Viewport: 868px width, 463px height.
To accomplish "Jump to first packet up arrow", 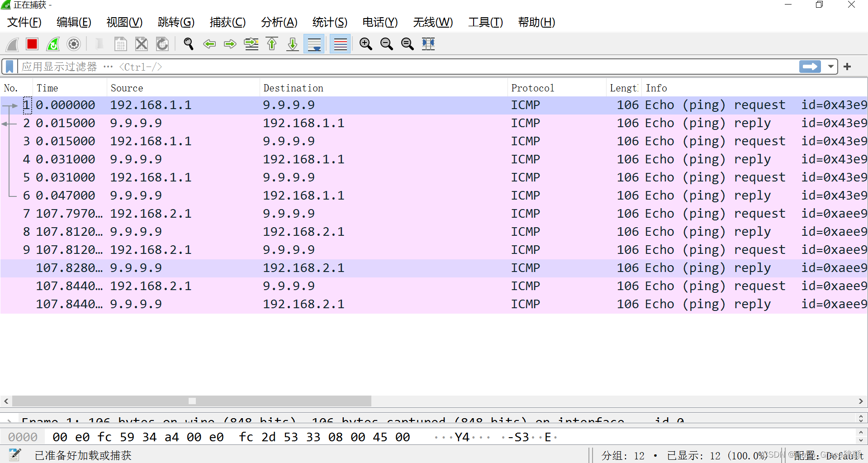I will click(x=272, y=44).
